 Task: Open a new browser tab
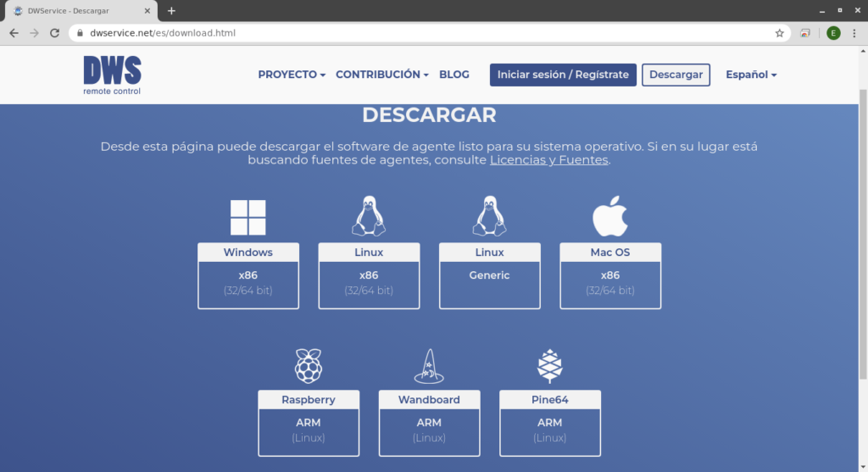pos(171,10)
